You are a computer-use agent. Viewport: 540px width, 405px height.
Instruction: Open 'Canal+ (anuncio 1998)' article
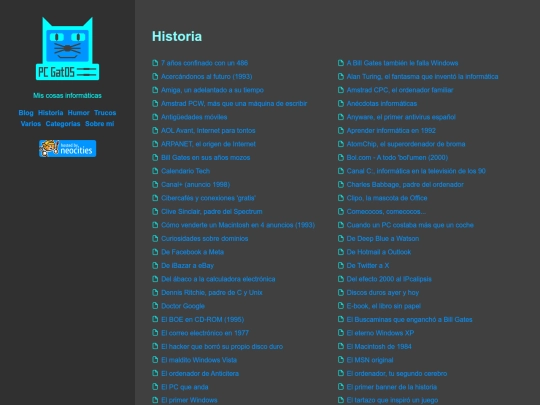(195, 185)
